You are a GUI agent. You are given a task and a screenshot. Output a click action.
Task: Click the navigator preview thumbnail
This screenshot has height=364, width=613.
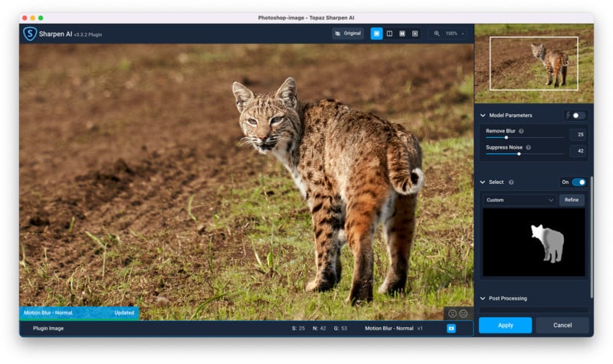[x=534, y=64]
